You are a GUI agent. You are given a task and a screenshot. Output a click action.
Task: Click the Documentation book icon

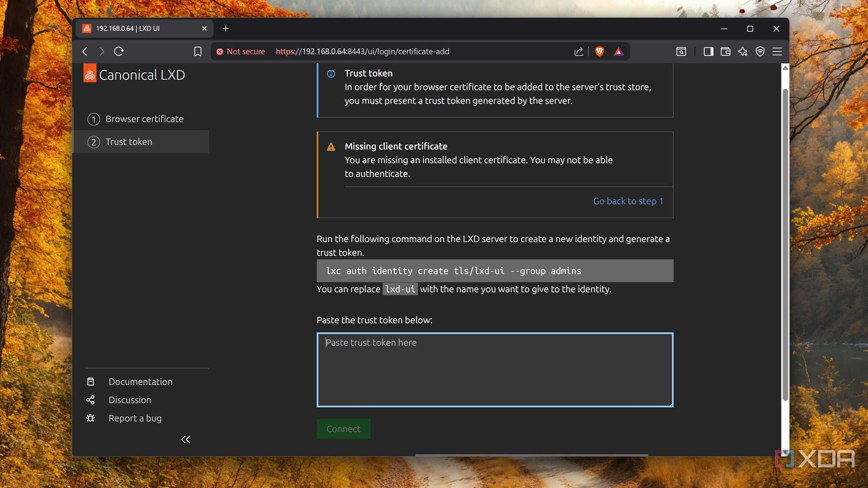[91, 381]
